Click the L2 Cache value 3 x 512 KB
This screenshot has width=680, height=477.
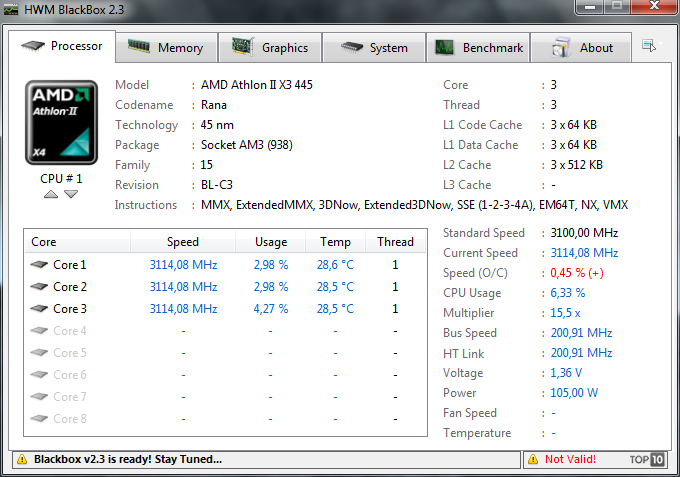click(576, 165)
